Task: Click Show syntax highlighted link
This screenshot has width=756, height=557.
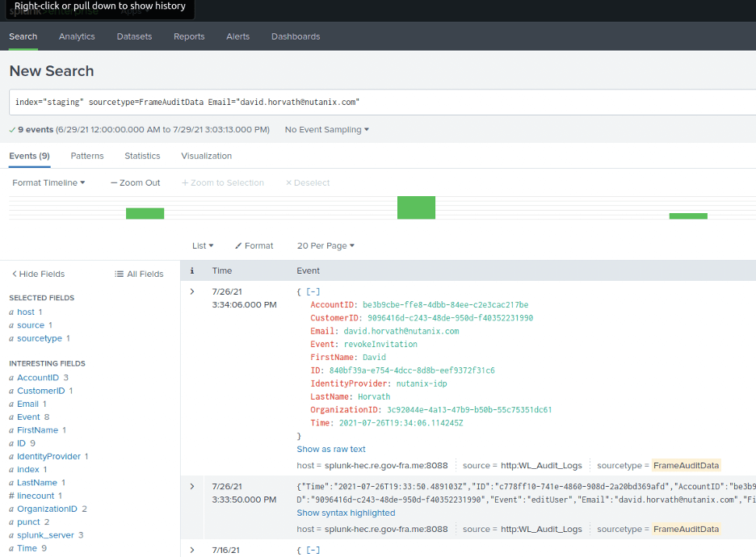Action: pyautogui.click(x=346, y=513)
